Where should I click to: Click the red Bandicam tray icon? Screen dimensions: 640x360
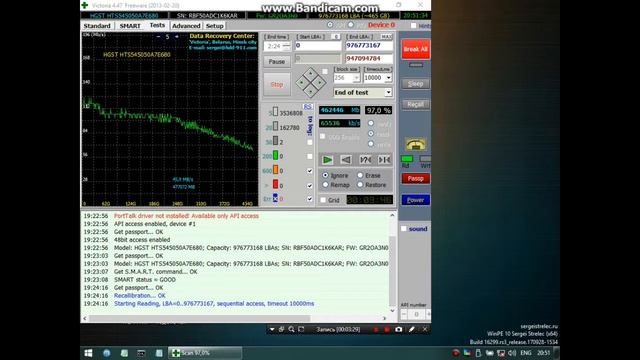pyautogui.click(x=456, y=353)
